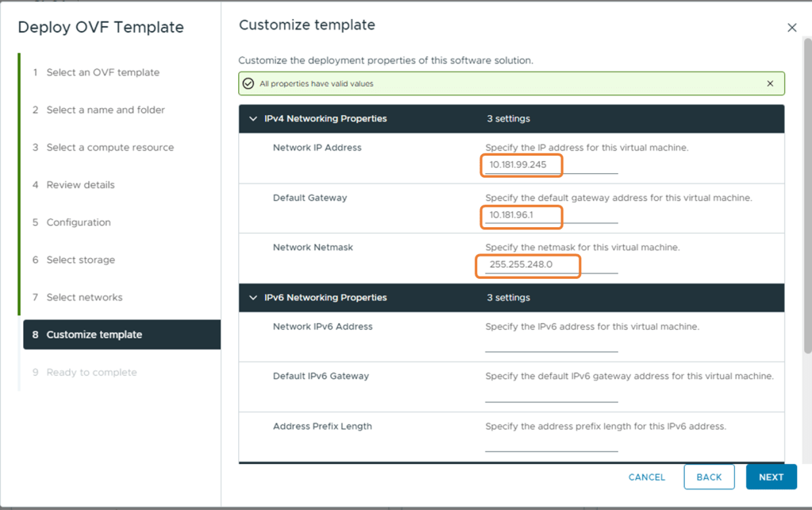The image size is (812, 510).
Task: Cancel the template deployment
Action: 646,477
